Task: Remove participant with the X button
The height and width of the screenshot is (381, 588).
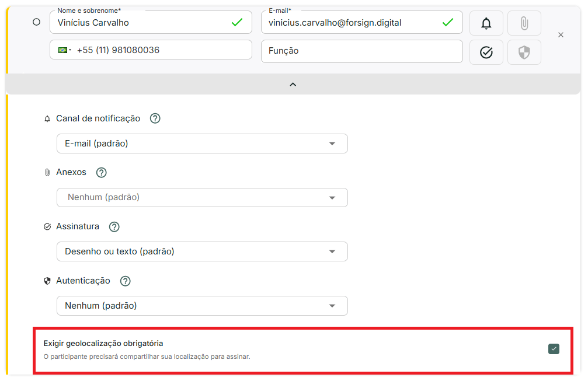Action: 561,35
